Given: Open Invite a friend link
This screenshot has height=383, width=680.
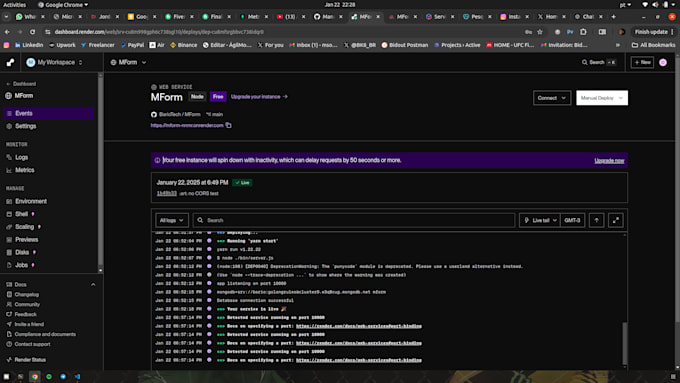Looking at the screenshot, I should pos(29,324).
